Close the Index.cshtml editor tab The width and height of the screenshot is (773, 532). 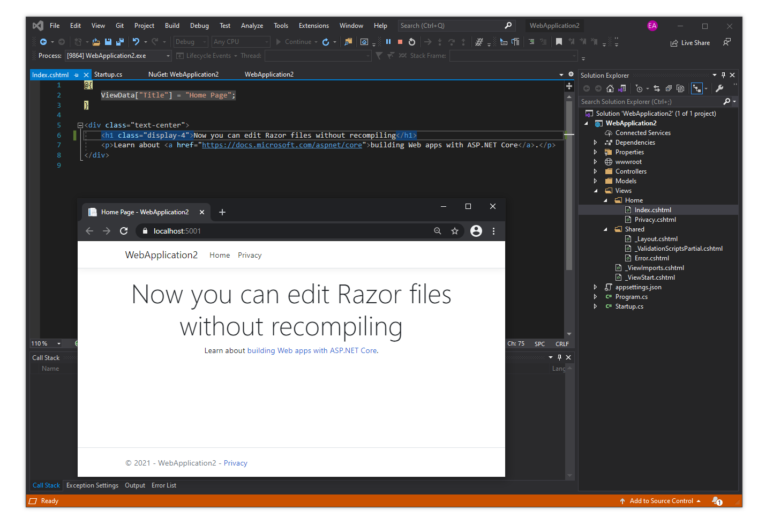(x=86, y=75)
